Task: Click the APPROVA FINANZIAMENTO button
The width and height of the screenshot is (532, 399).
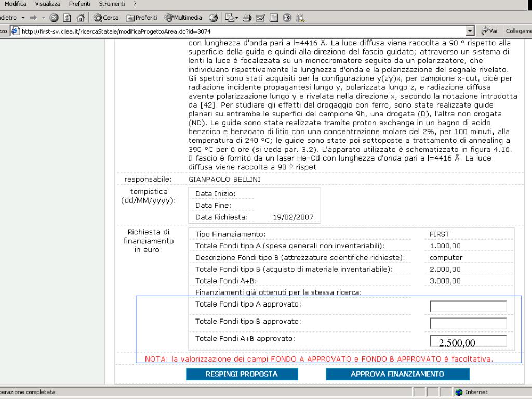Action: 397,374
